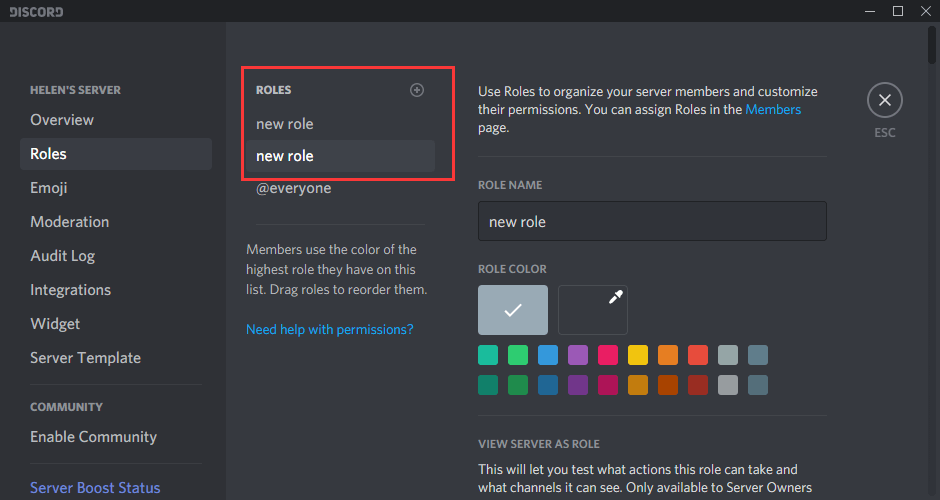Open the Overview settings page
This screenshot has height=500, width=940.
(x=62, y=120)
